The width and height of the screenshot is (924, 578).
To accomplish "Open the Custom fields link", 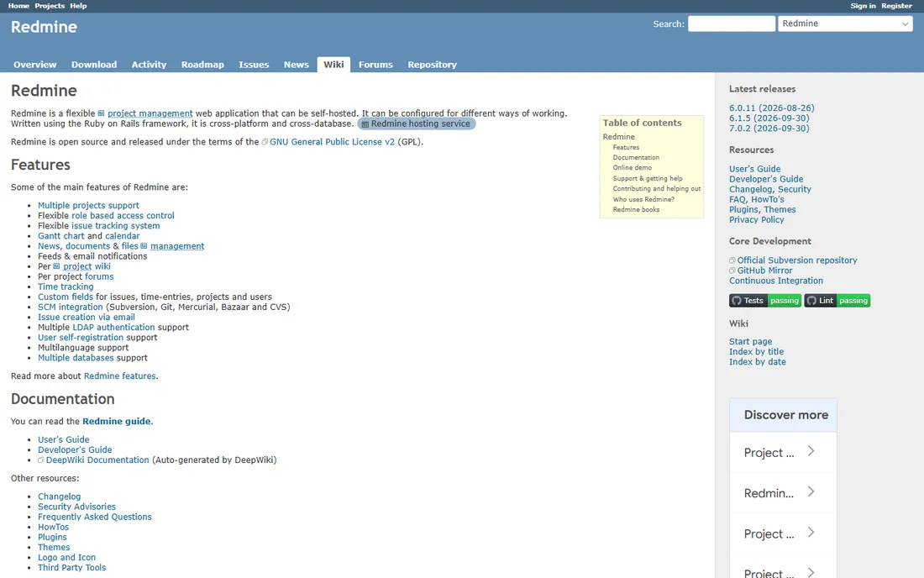I will click(x=66, y=297).
